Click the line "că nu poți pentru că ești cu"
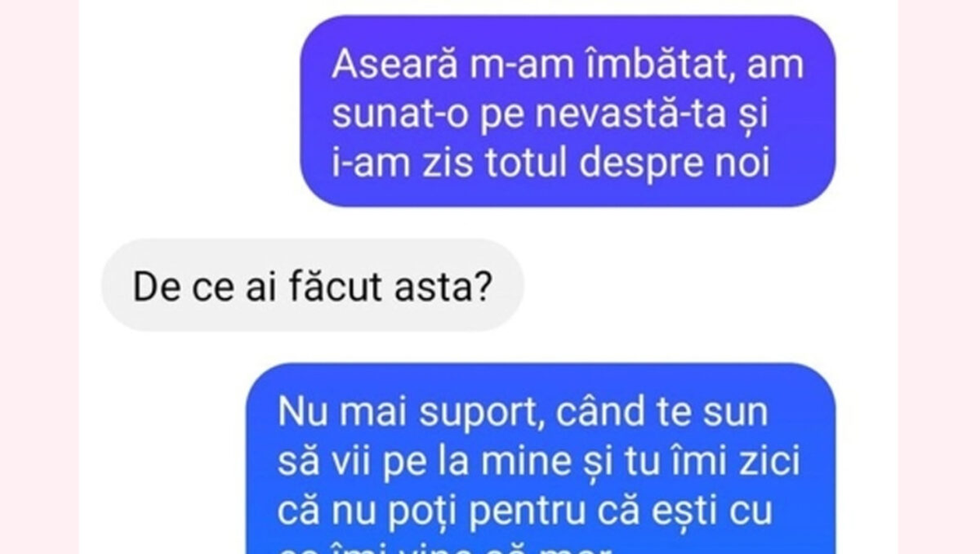The width and height of the screenshot is (980, 554). [525, 512]
